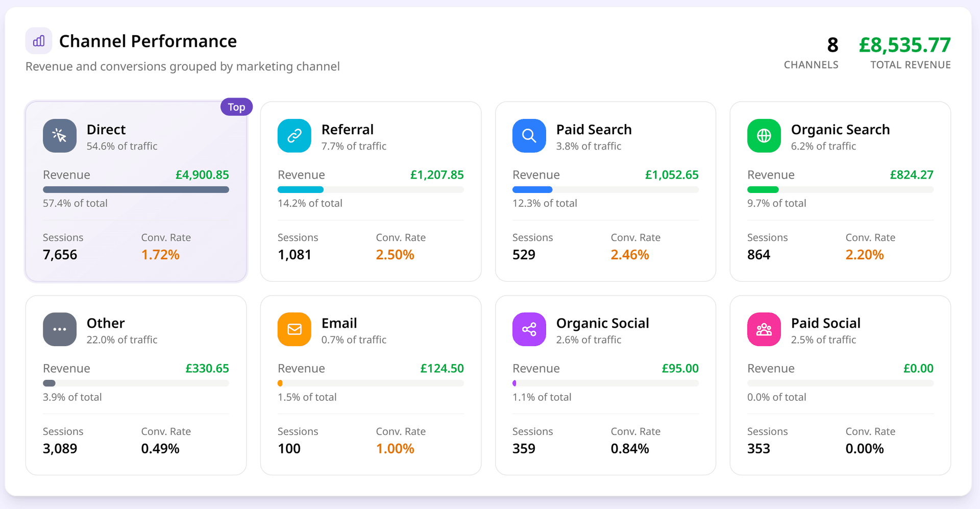Click the Email channel envelope icon
Viewport: 980px width, 509px height.
pyautogui.click(x=295, y=329)
